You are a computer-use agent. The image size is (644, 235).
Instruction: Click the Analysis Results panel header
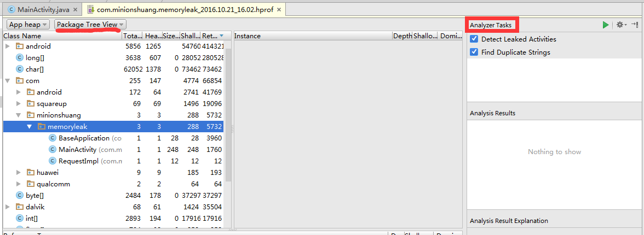pyautogui.click(x=492, y=113)
